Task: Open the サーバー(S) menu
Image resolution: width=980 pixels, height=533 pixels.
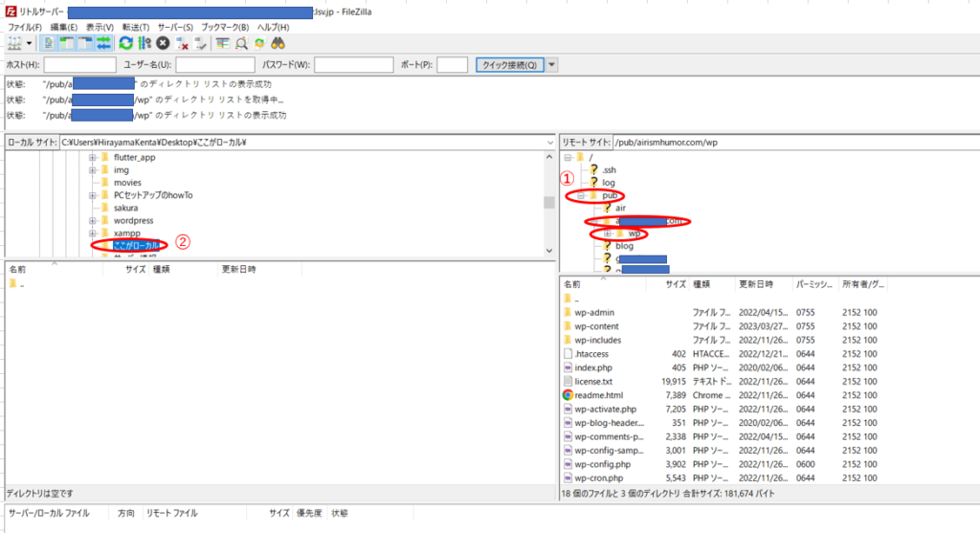Action: tap(175, 27)
